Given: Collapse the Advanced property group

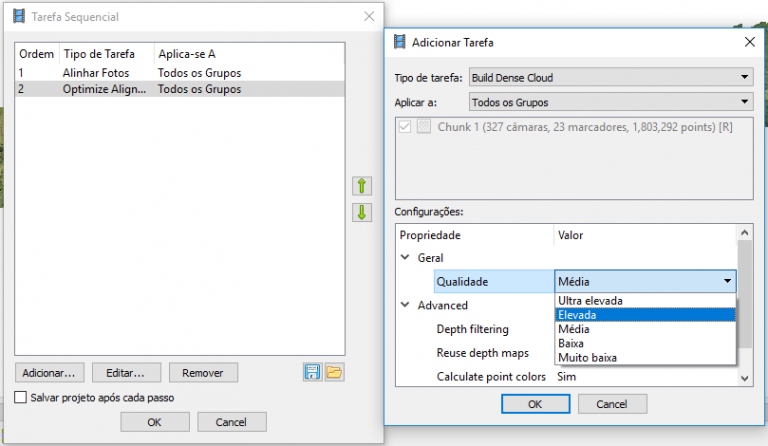Looking at the screenshot, I should point(405,305).
